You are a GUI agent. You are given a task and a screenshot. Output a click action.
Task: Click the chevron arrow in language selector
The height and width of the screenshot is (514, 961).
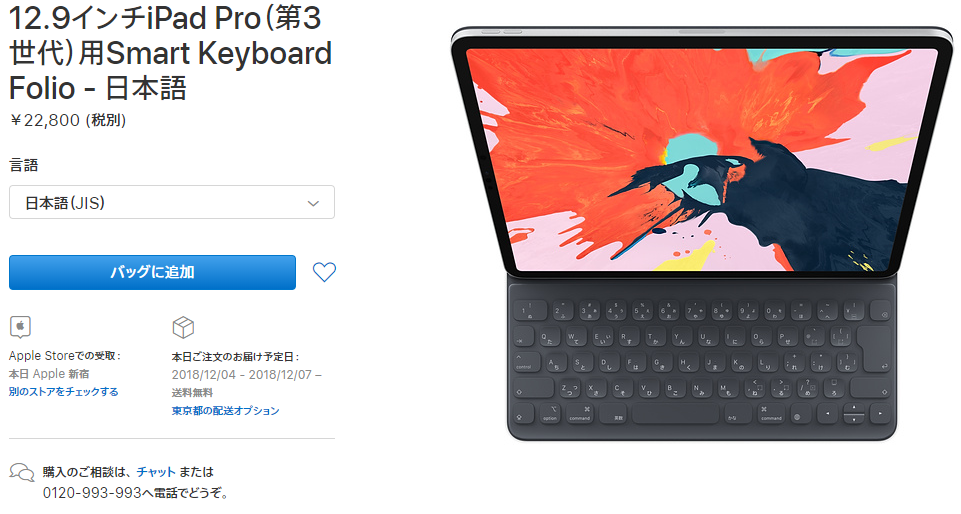pos(313,203)
